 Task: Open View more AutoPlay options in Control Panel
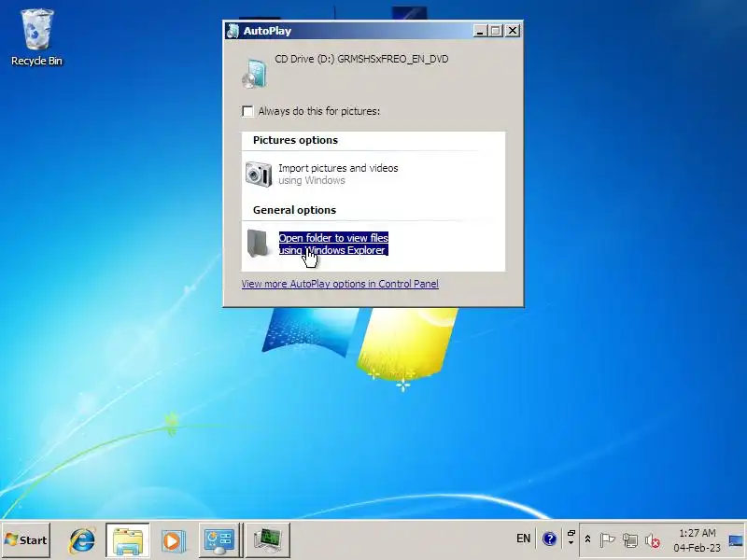(340, 284)
